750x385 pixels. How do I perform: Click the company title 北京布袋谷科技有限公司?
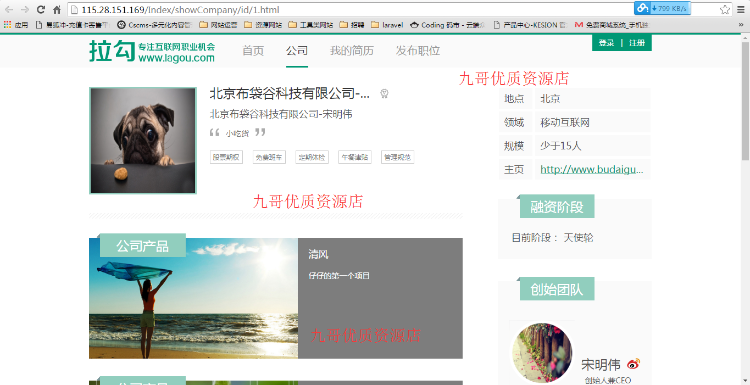289,94
